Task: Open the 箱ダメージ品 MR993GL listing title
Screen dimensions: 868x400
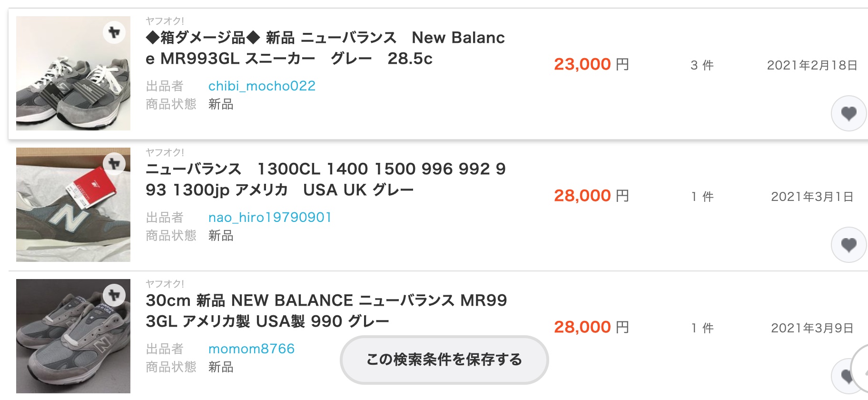Action: 325,48
